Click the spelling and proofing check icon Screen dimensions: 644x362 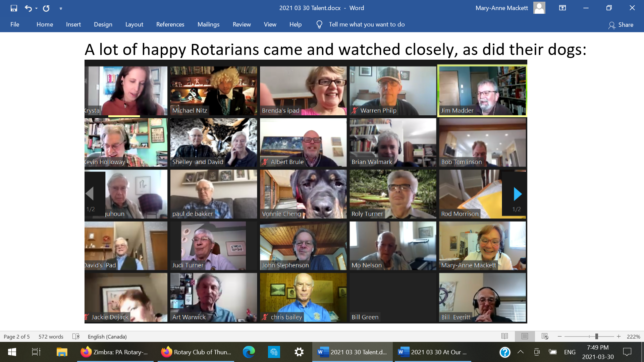(x=76, y=336)
